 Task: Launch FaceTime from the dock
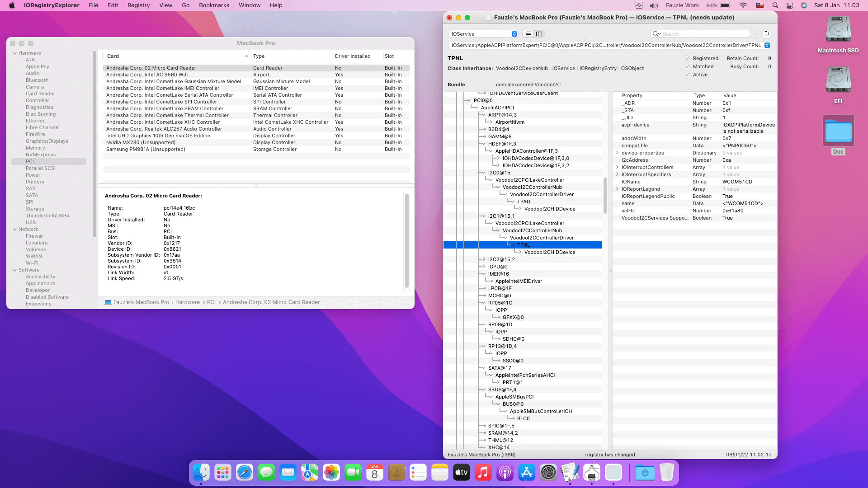(x=353, y=473)
